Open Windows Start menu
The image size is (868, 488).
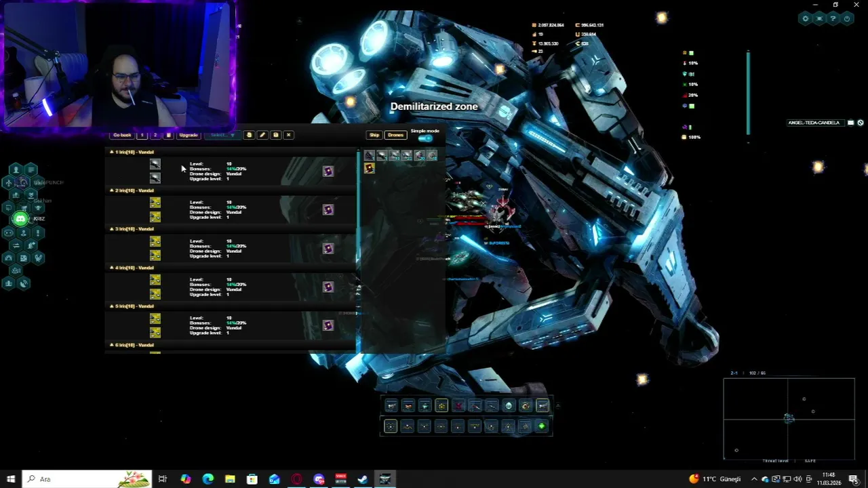[11, 479]
